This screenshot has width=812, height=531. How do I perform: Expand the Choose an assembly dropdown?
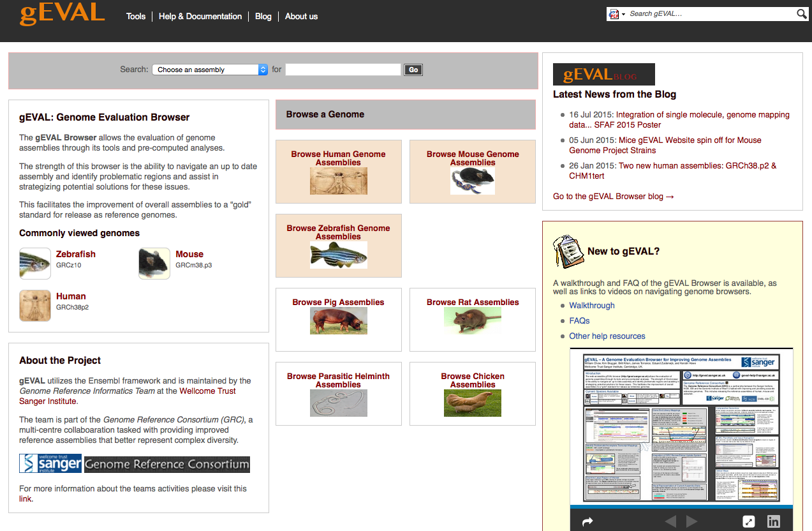(x=209, y=70)
